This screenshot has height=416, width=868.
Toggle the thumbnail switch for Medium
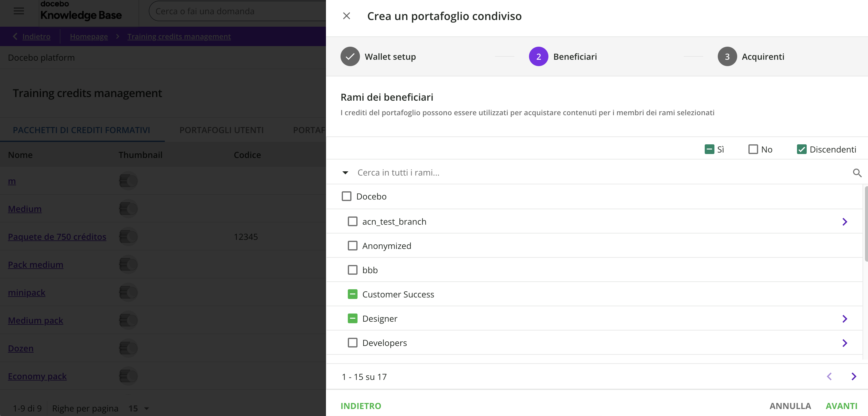coord(128,209)
